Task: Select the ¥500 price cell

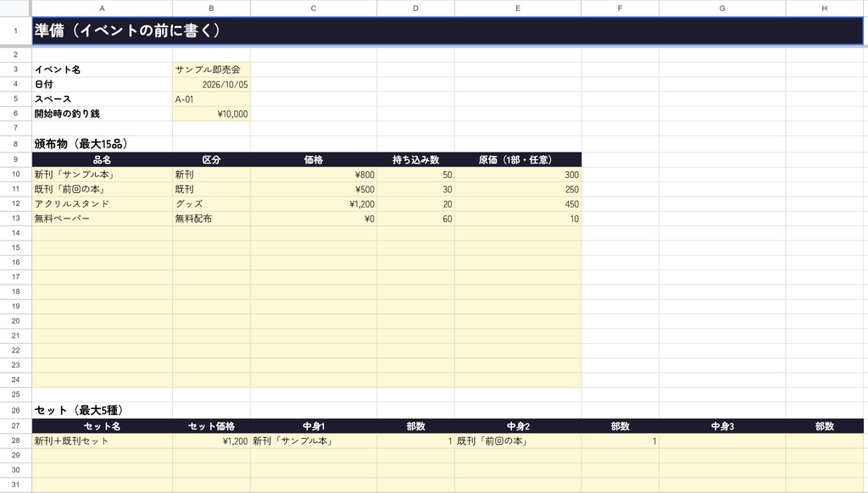Action: (314, 189)
